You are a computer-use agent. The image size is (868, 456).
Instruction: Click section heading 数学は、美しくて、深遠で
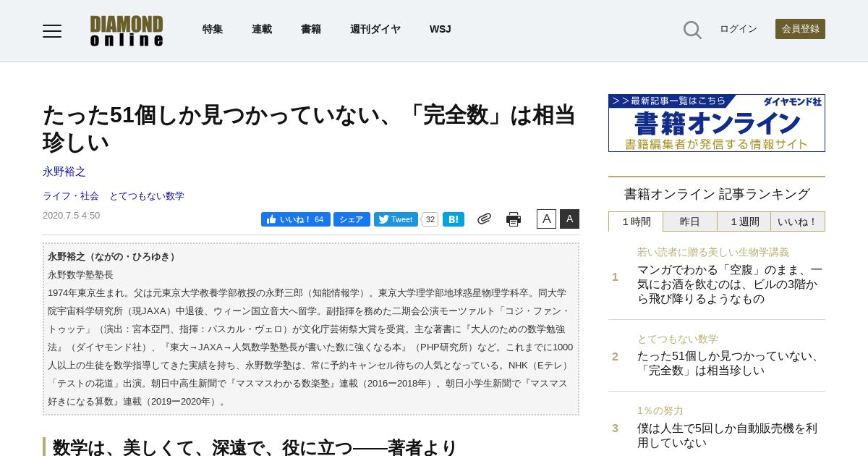(255, 447)
